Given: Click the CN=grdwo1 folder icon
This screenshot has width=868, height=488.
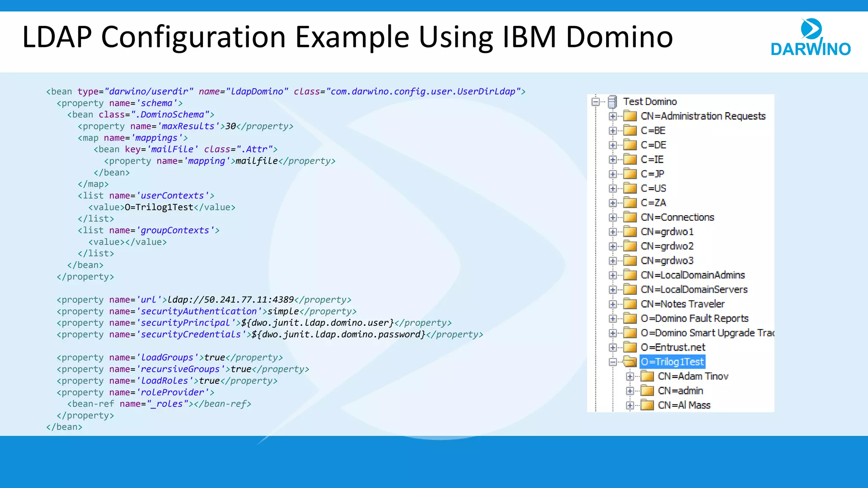Looking at the screenshot, I should tap(630, 232).
